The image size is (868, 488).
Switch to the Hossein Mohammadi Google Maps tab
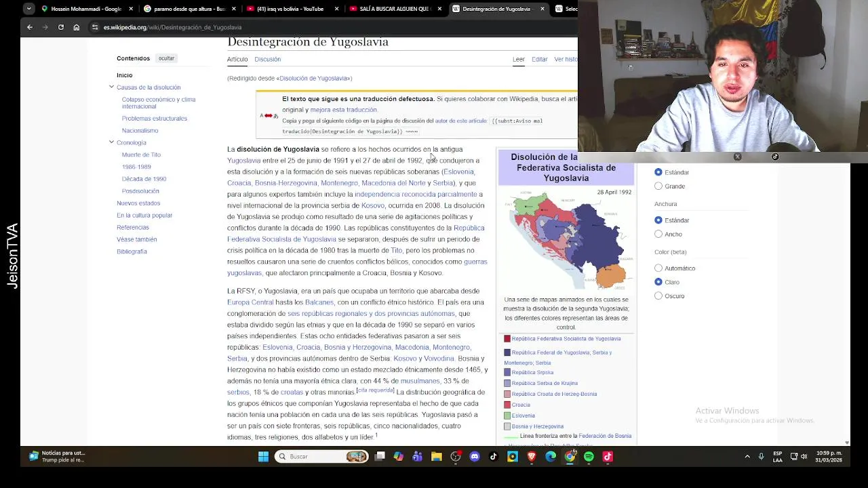(85, 9)
